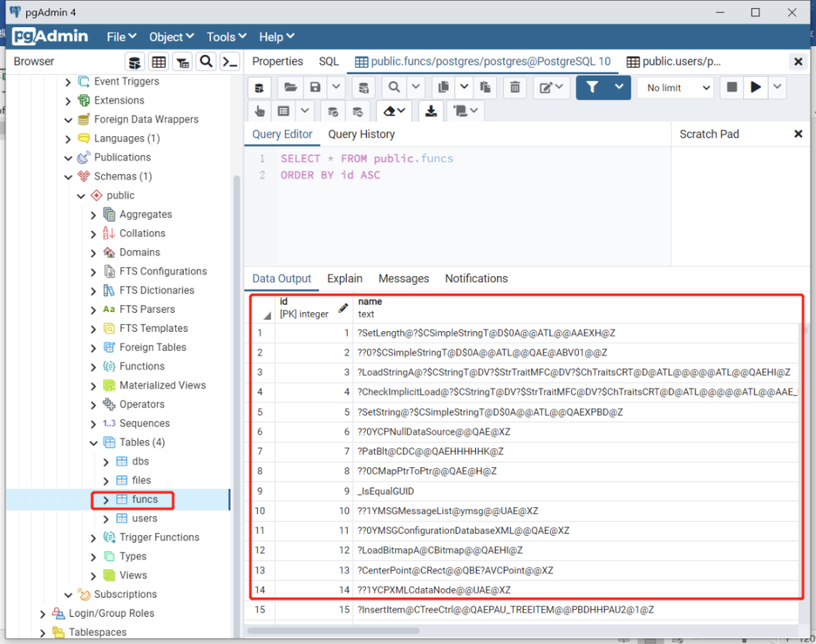
Task: Stop the running query
Action: point(731,87)
